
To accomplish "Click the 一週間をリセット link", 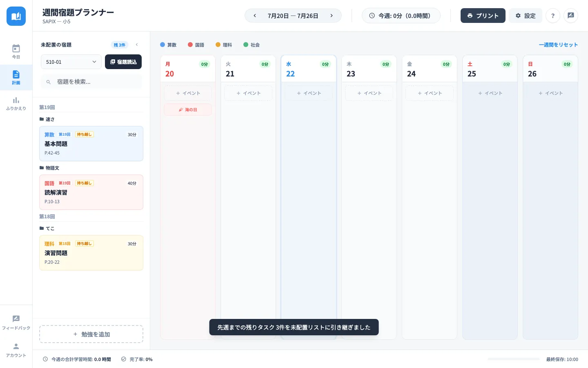I will click(x=558, y=45).
